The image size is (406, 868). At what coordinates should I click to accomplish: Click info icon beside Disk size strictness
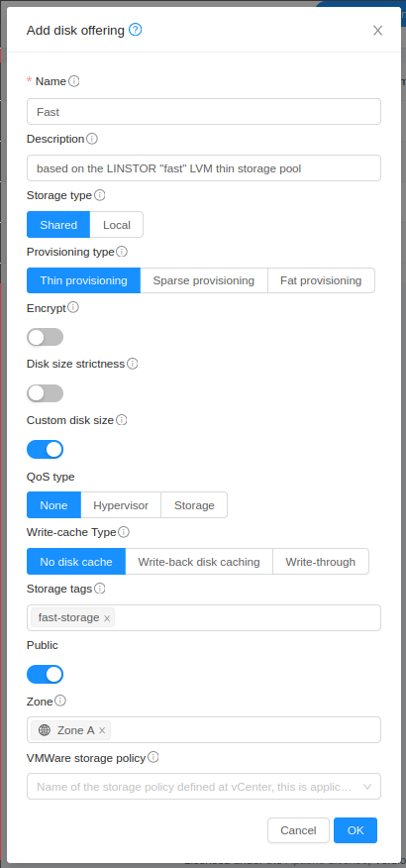click(x=133, y=364)
